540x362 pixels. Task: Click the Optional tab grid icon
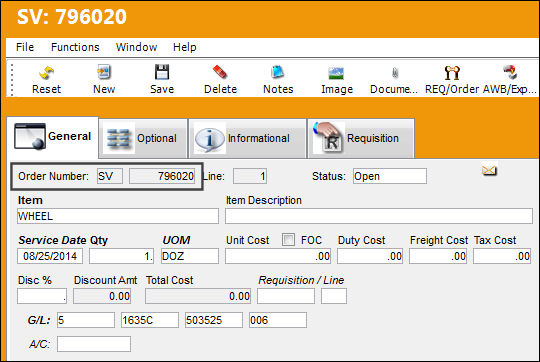pos(118,139)
